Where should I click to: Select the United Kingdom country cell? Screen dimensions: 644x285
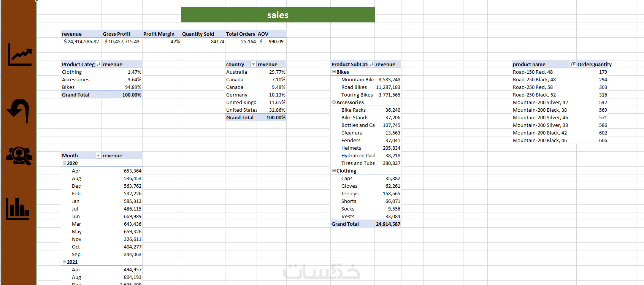pos(241,102)
